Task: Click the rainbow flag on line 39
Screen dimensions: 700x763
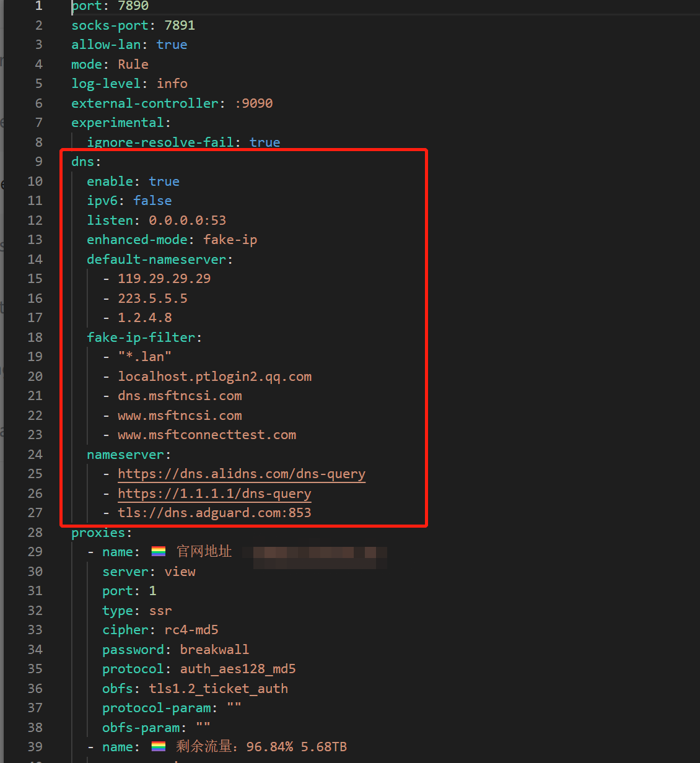Action: click(159, 747)
